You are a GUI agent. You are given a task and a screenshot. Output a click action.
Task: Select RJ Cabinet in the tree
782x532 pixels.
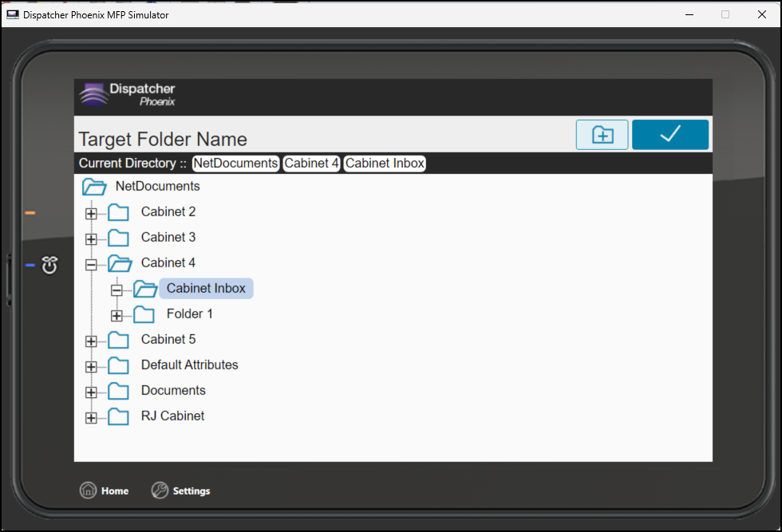click(x=172, y=416)
